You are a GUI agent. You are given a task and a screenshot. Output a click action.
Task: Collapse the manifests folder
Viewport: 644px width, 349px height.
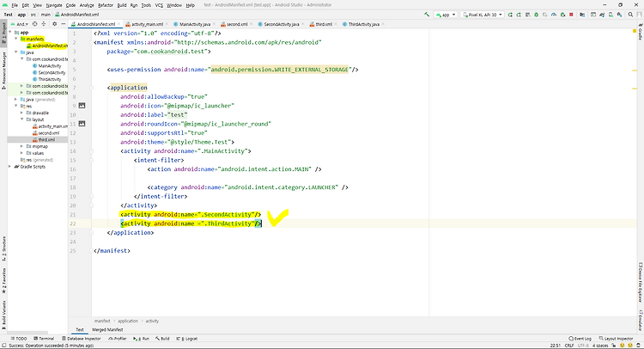[x=16, y=39]
